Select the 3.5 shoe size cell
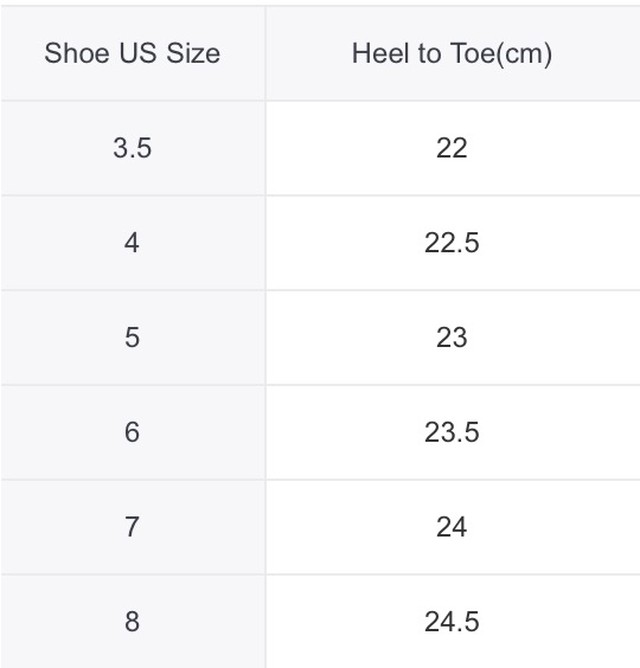The height and width of the screenshot is (668, 640). point(133,148)
